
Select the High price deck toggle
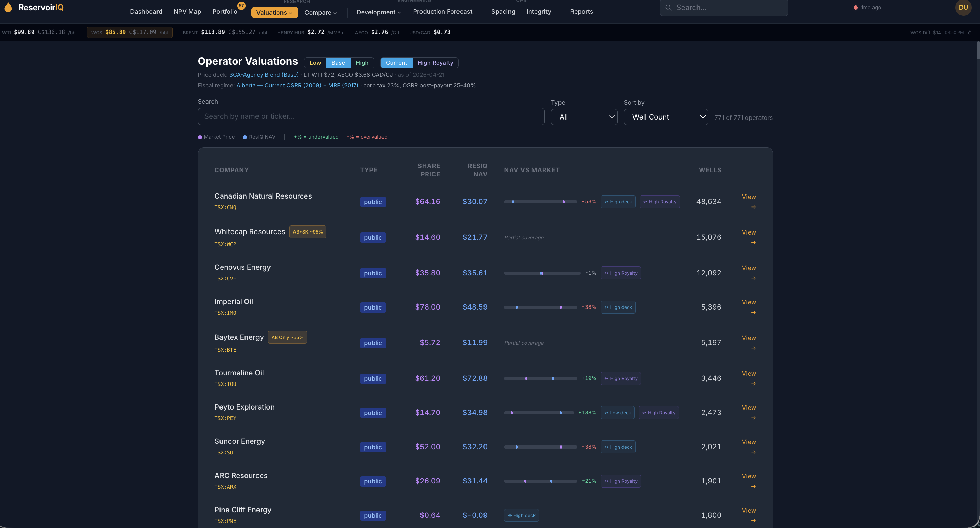coord(362,63)
